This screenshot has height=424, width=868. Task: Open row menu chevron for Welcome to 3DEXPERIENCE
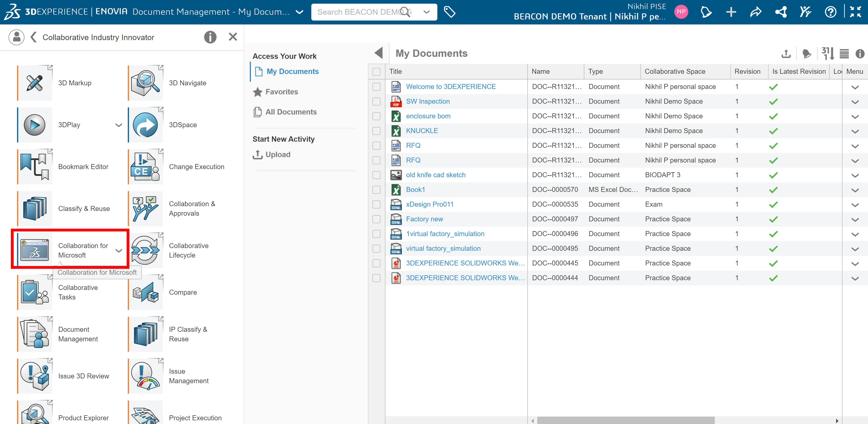(x=855, y=87)
